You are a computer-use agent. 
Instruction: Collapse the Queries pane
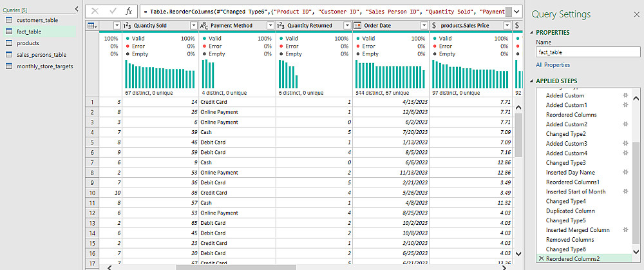(x=77, y=9)
